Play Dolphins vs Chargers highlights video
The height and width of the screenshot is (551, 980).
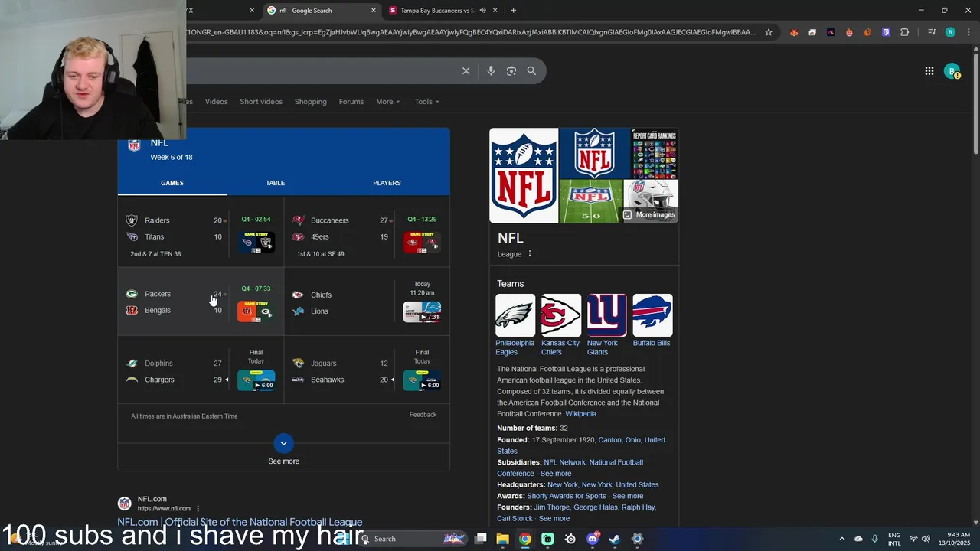(256, 380)
